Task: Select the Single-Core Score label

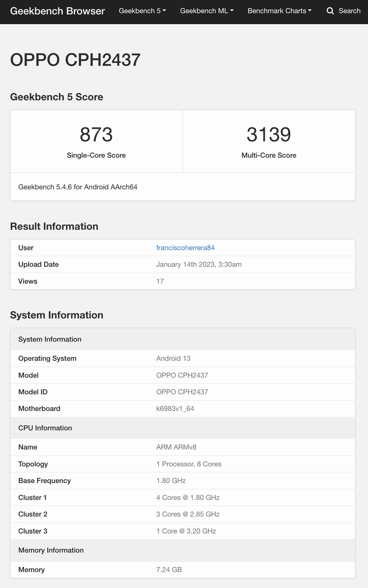Action: coord(96,155)
